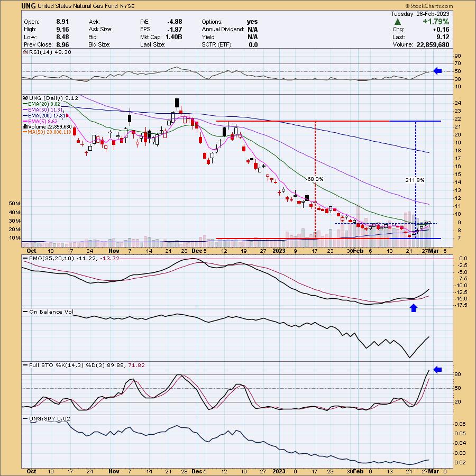
Task: Select the High value 9.16
Action: click(62, 29)
